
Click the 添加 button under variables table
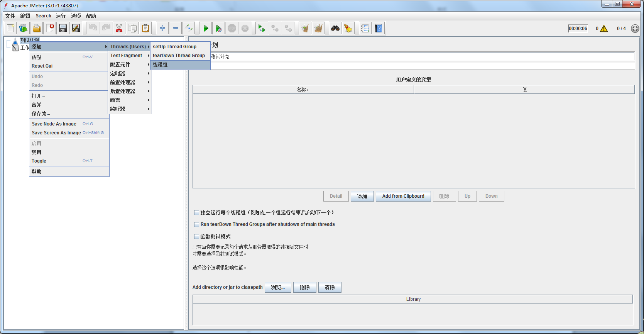point(362,196)
